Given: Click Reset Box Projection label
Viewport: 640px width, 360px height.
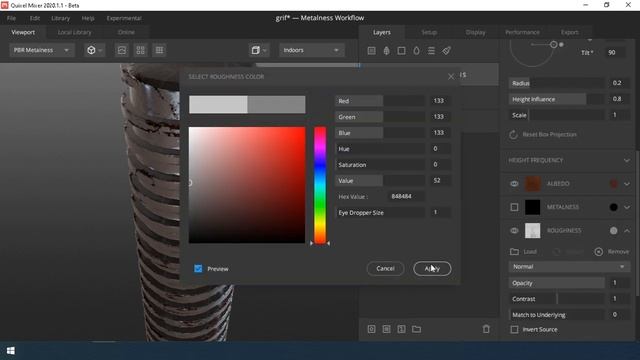Looking at the screenshot, I should coord(549,134).
